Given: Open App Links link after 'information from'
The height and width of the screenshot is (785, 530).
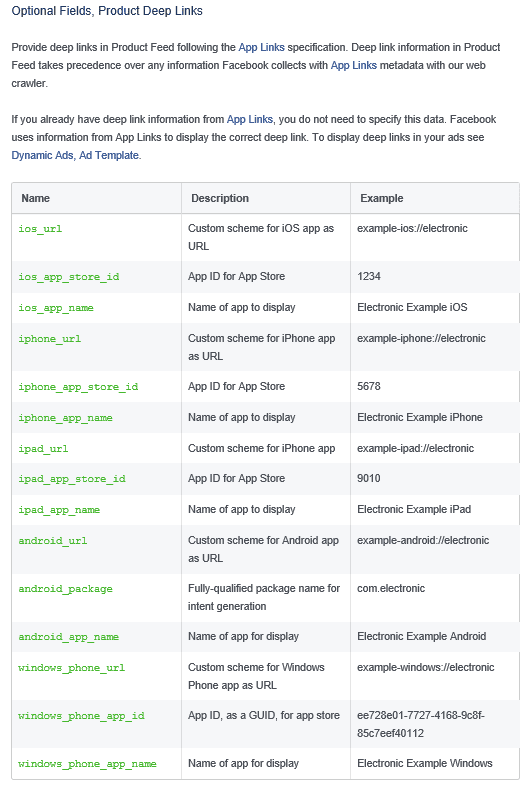Looking at the screenshot, I should point(250,119).
